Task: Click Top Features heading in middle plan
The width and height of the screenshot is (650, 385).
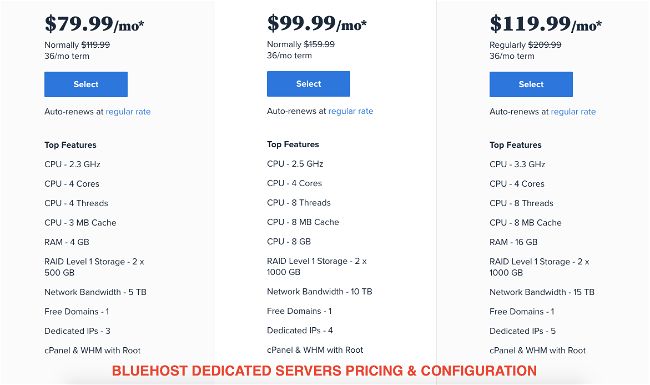Action: pyautogui.click(x=293, y=144)
